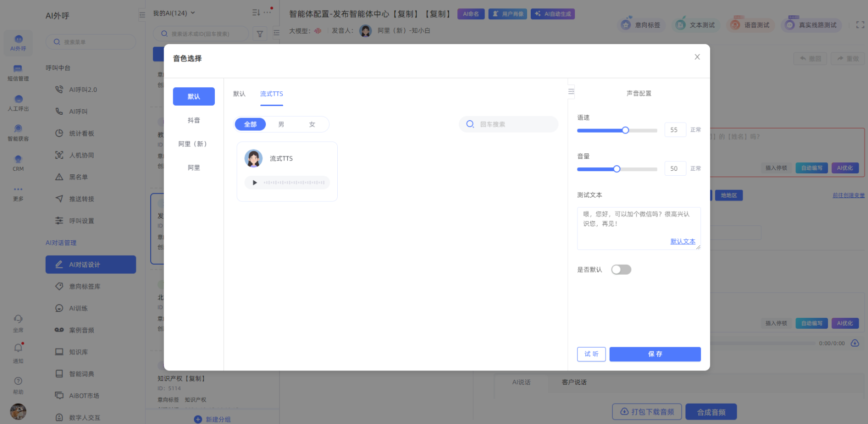Click the search icon in voice search
Screen dimensions: 868x424
pyautogui.click(x=470, y=124)
